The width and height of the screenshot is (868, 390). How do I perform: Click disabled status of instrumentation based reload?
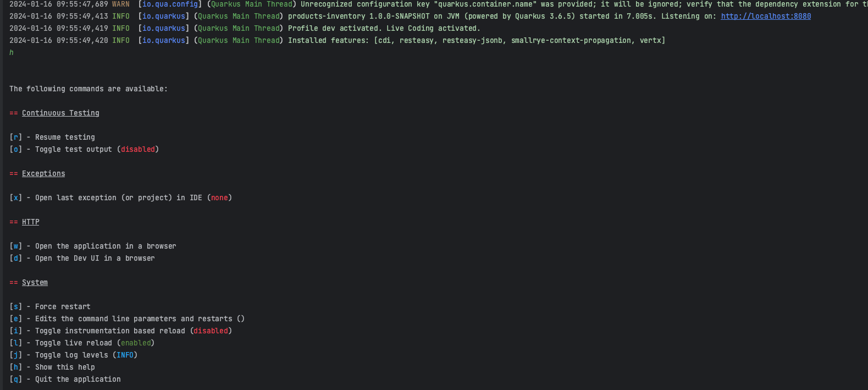pos(211,331)
